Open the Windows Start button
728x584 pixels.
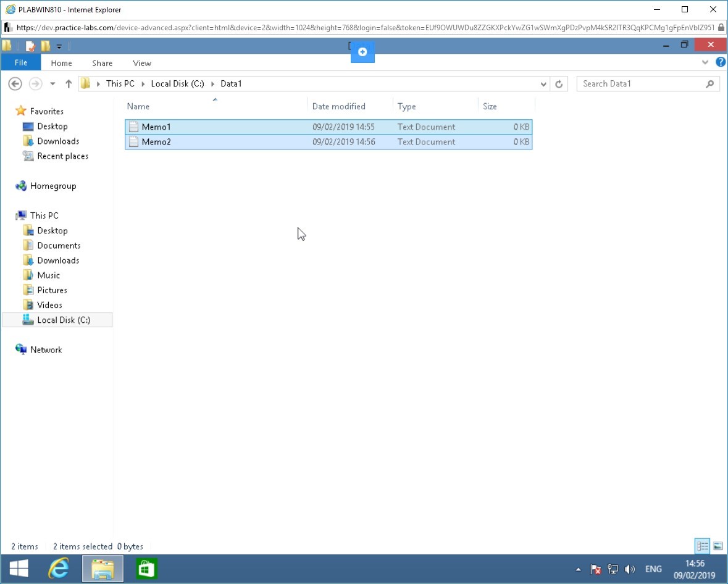pyautogui.click(x=19, y=569)
